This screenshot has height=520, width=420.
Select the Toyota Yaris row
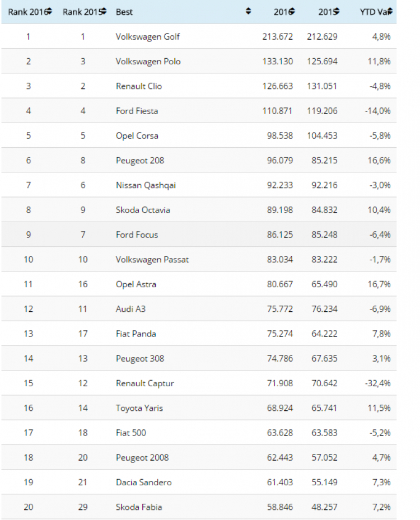click(x=199, y=408)
